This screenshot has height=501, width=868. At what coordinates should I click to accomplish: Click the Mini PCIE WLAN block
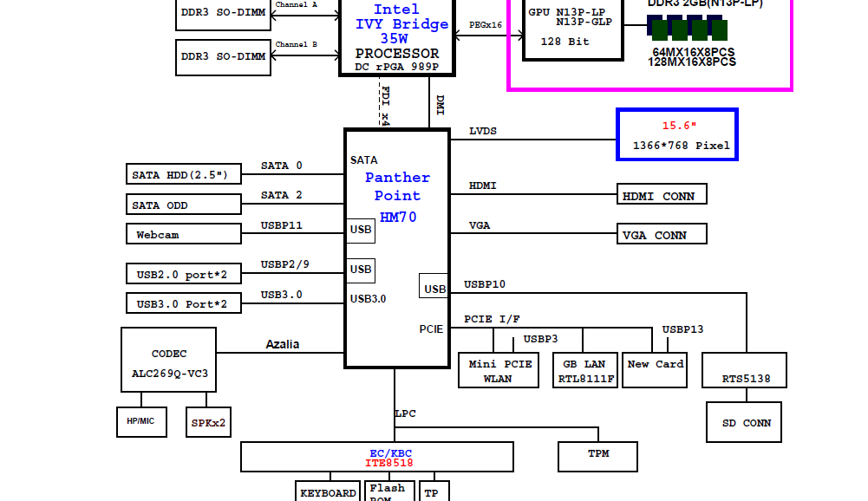click(x=499, y=370)
